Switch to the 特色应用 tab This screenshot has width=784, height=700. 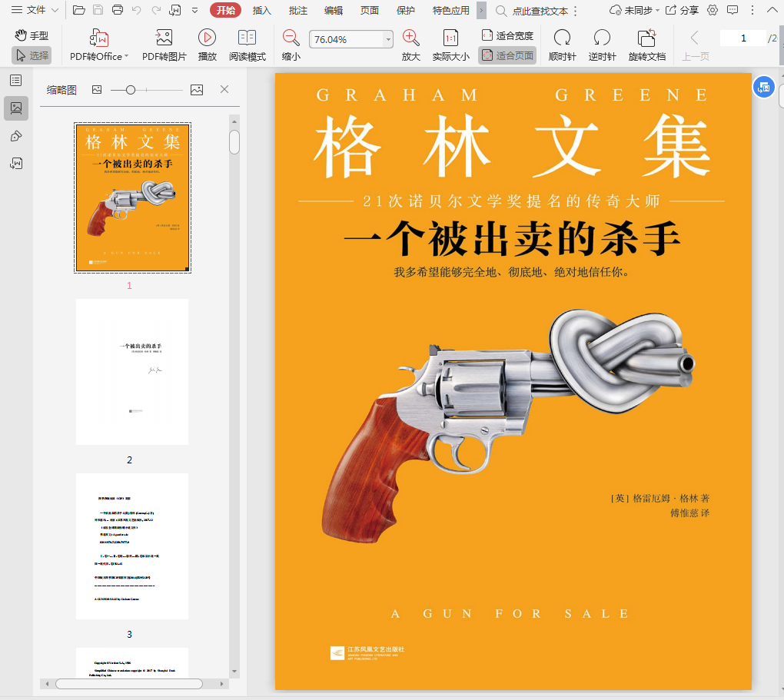pos(451,10)
